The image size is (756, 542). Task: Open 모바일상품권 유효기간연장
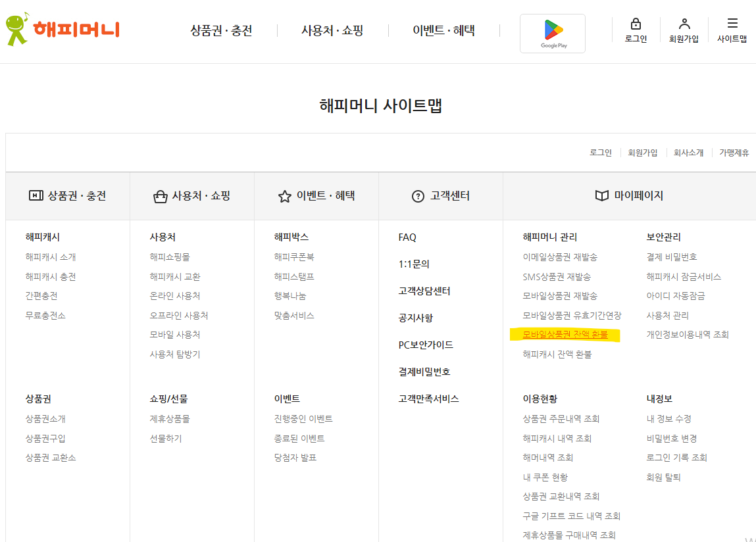(x=572, y=315)
